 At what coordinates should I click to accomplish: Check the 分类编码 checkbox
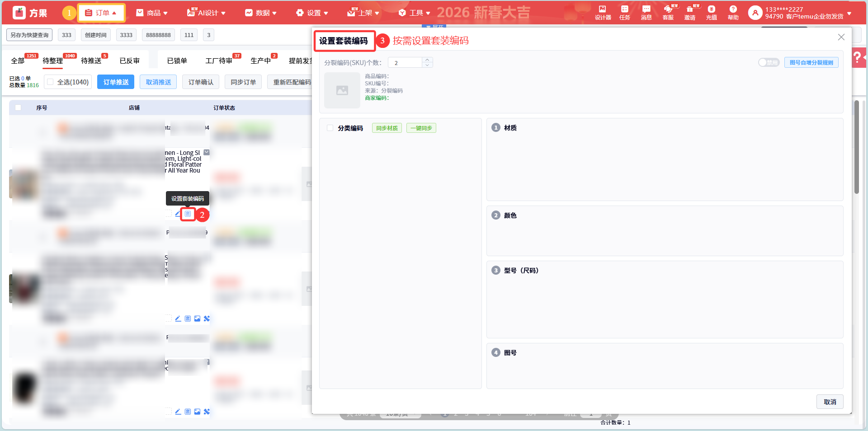click(x=330, y=128)
